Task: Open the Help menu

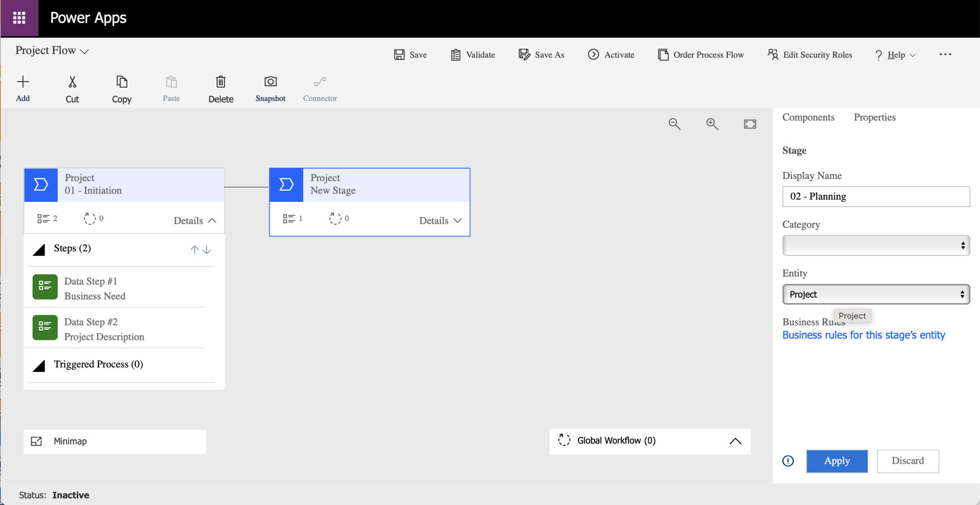Action: tap(896, 55)
